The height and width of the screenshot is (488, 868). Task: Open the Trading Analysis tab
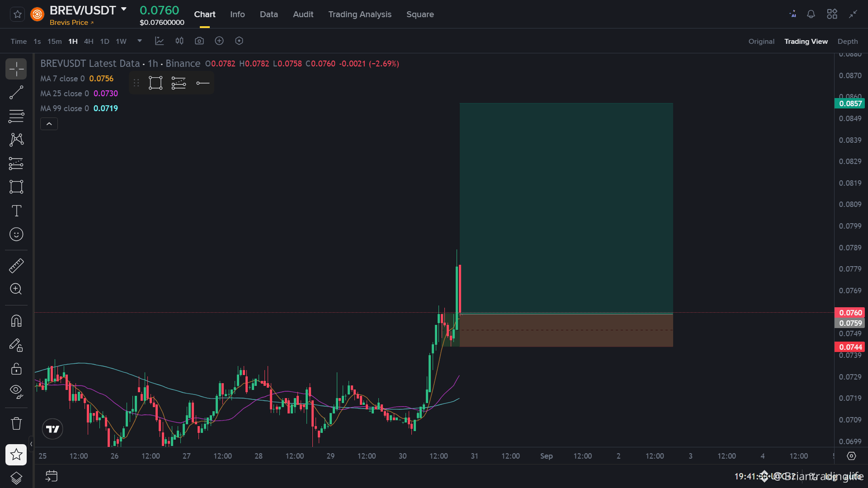click(x=360, y=14)
